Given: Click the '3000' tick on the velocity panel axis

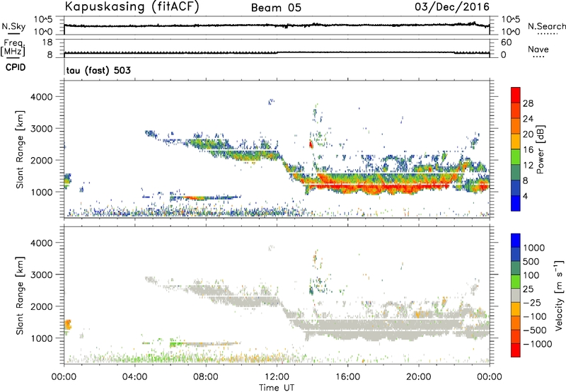Looking at the screenshot, I should [x=42, y=275].
